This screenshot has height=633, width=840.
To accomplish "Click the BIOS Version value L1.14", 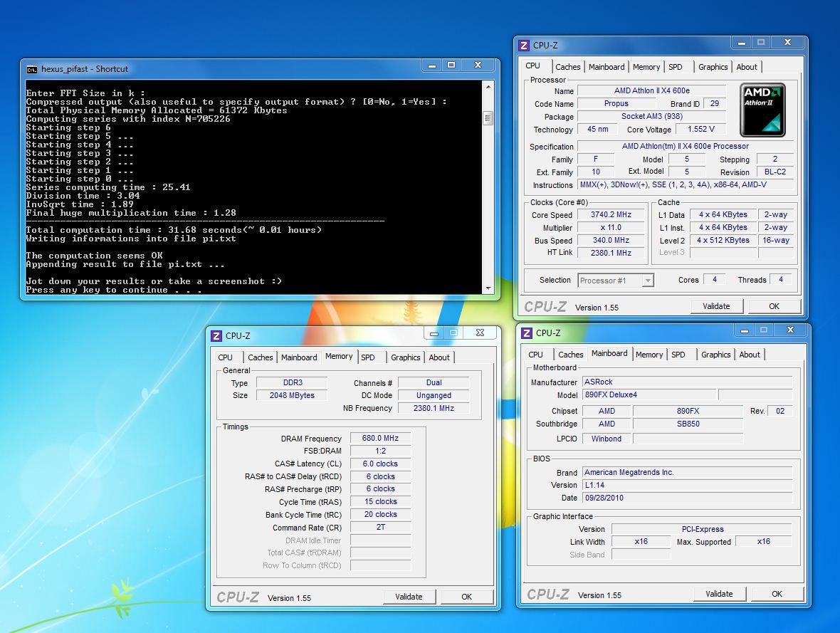I will click(688, 485).
